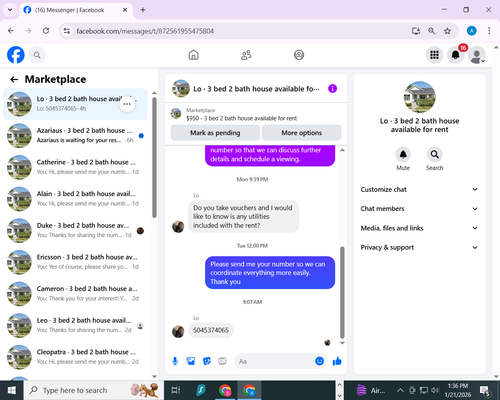Open the Friends icon in top navigation
Viewport: 500px width, 400px height.
click(x=246, y=55)
